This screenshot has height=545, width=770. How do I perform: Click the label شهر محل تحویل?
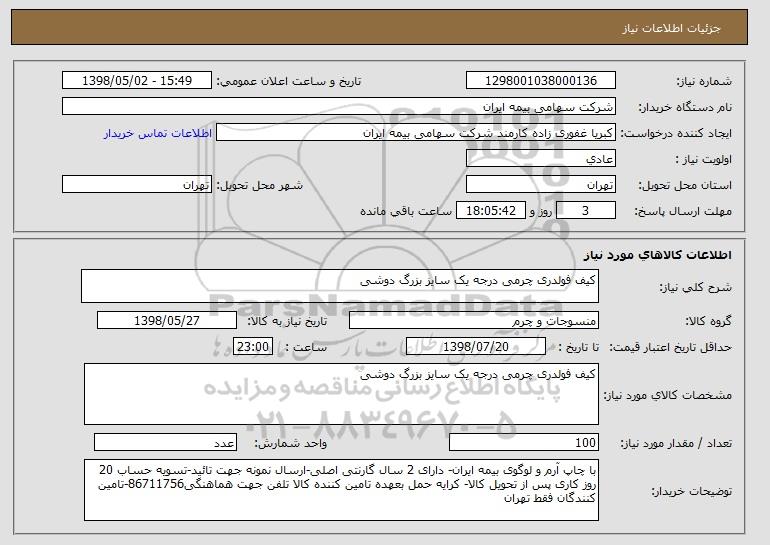point(260,186)
